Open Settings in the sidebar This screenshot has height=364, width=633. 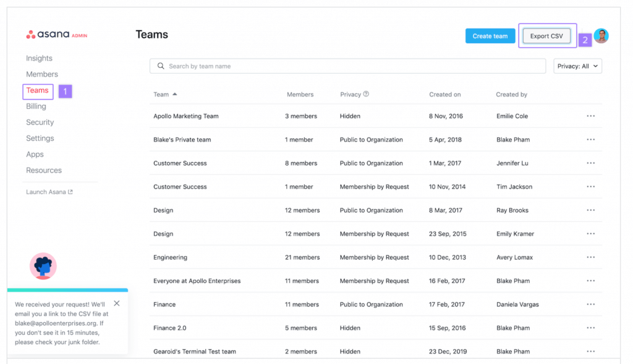pos(40,138)
